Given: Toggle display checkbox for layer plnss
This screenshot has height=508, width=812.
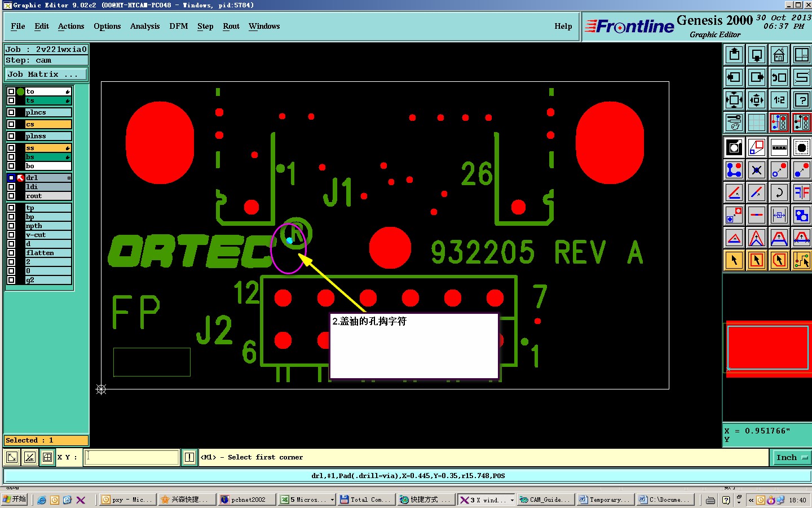Looking at the screenshot, I should click(11, 136).
